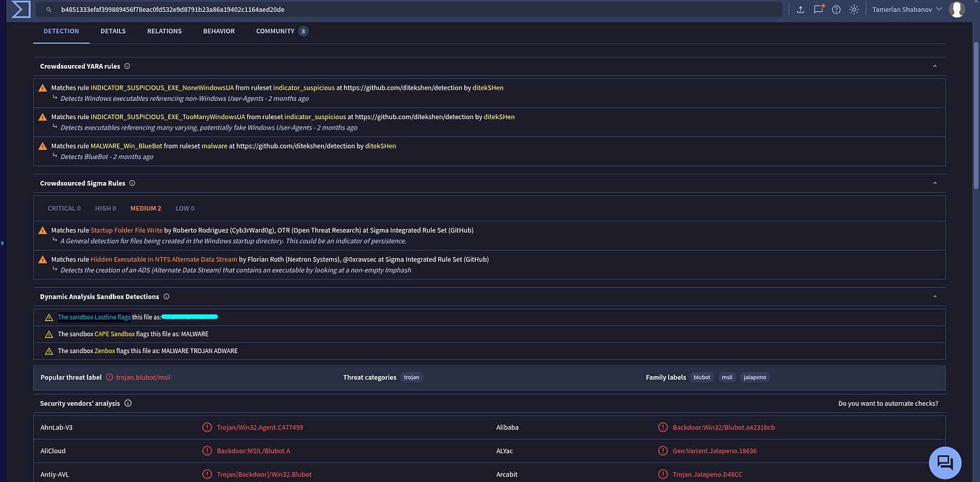This screenshot has width=980, height=482.
Task: Switch to the DETECTION tab
Action: [61, 32]
